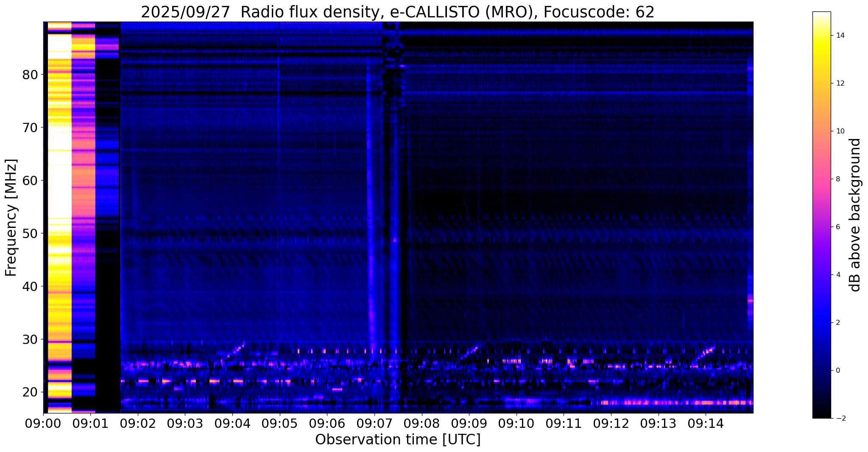Click the 09:09 time tick label
This screenshot has width=868, height=452.
click(x=469, y=424)
